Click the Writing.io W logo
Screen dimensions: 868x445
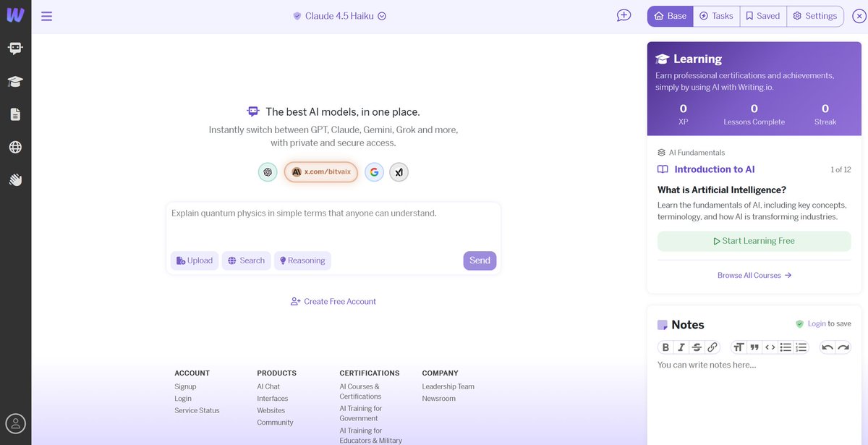coord(15,15)
